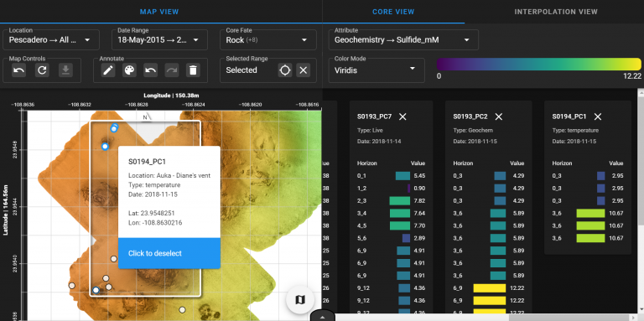This screenshot has height=321, width=644.
Task: Click the 12.22 maximum scale label
Action: click(x=631, y=76)
